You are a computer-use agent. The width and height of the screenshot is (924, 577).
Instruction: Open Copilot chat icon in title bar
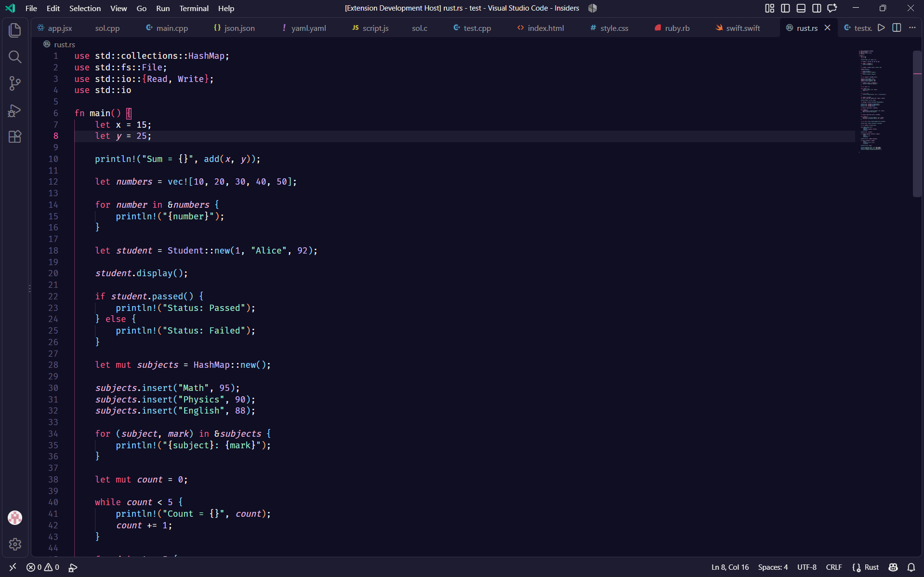coord(832,8)
